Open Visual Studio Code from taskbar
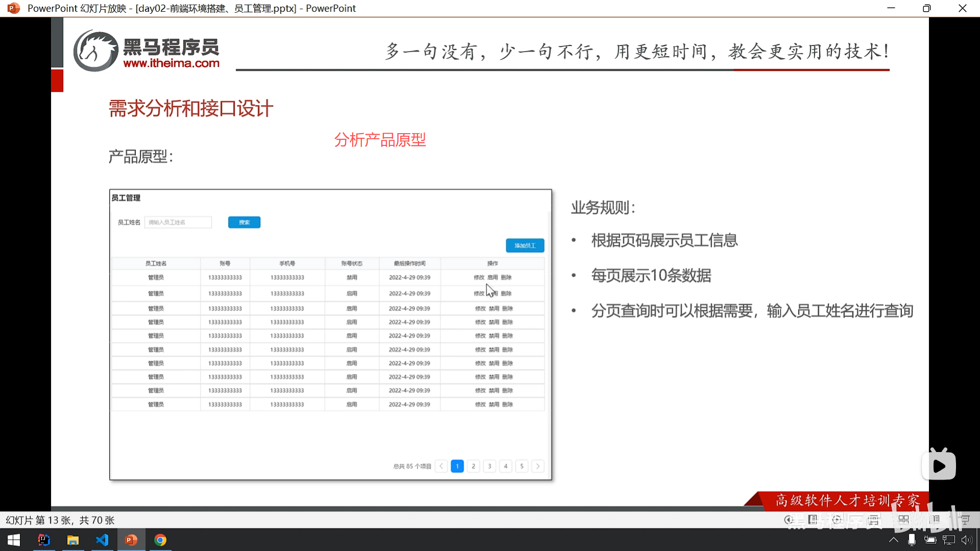 click(x=102, y=540)
